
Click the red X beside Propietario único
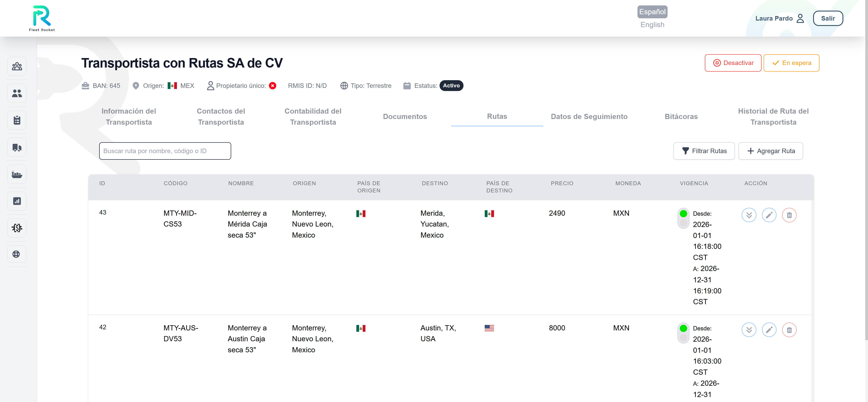pos(273,86)
